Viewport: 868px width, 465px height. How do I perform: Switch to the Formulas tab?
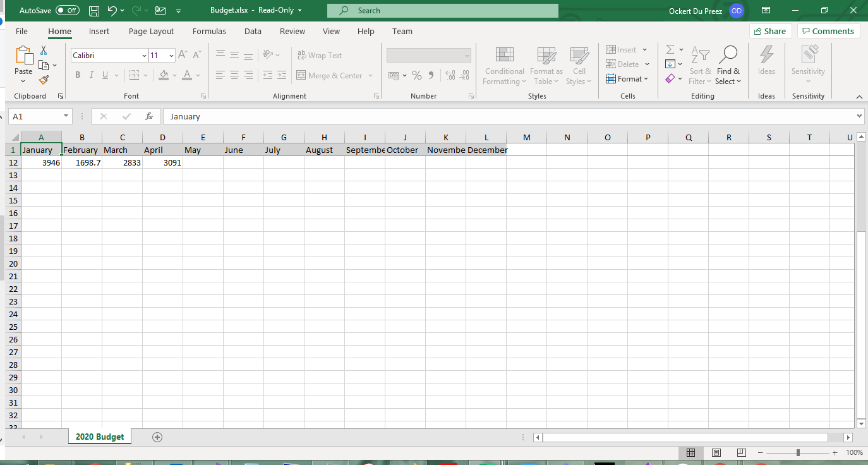tap(209, 31)
